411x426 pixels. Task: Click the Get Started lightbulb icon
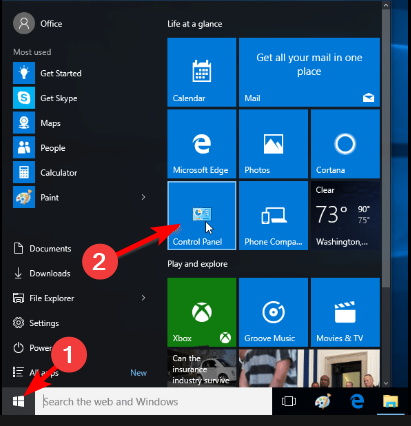coord(24,73)
